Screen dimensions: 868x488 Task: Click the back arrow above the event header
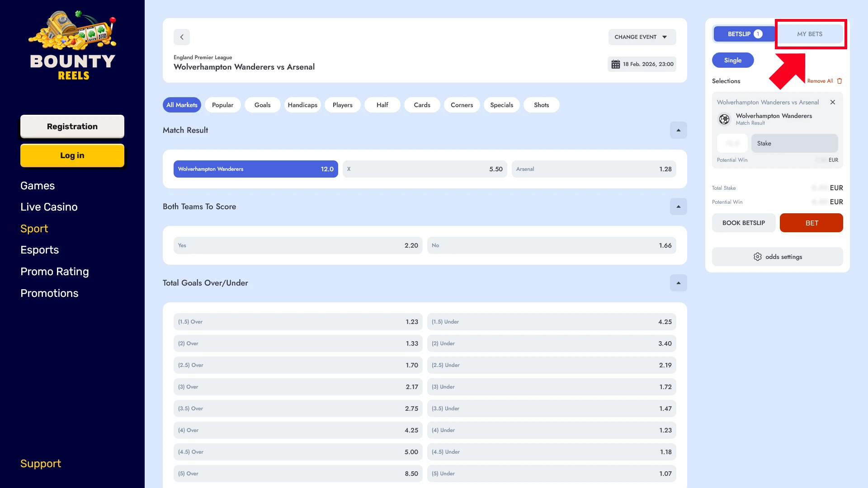click(x=182, y=37)
